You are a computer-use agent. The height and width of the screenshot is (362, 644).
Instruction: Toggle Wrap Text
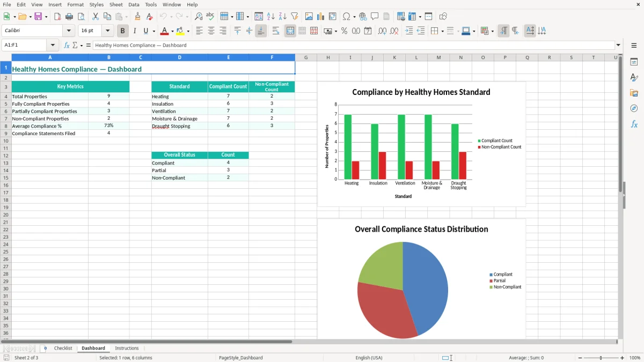276,31
